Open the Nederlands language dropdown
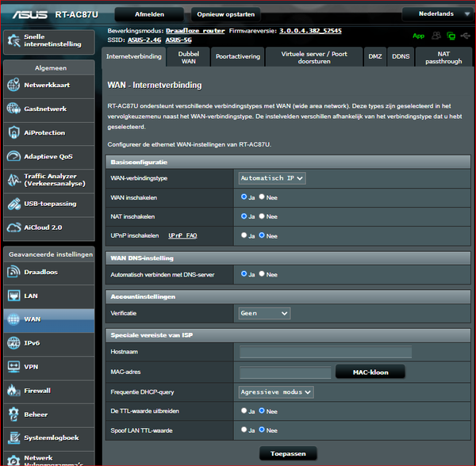The image size is (476, 466). (436, 14)
